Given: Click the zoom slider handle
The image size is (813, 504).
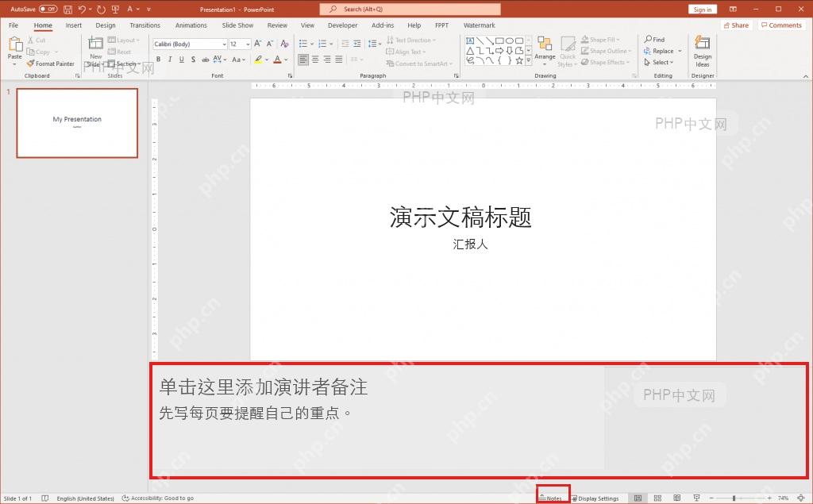Looking at the screenshot, I should click(x=734, y=498).
